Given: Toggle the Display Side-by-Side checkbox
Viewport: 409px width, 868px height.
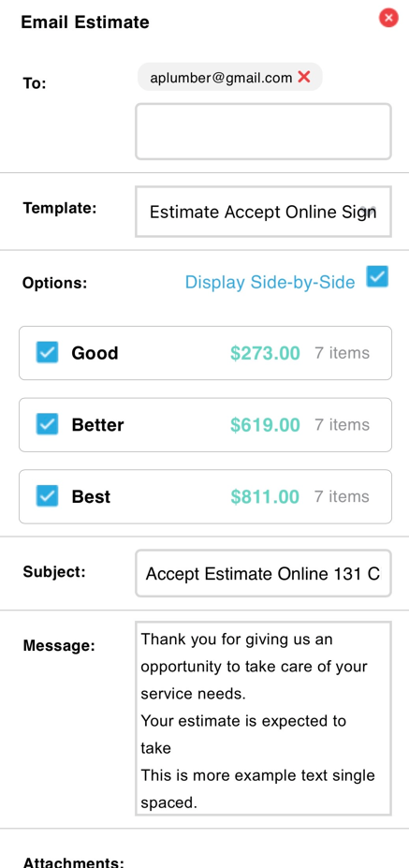Looking at the screenshot, I should click(x=377, y=276).
